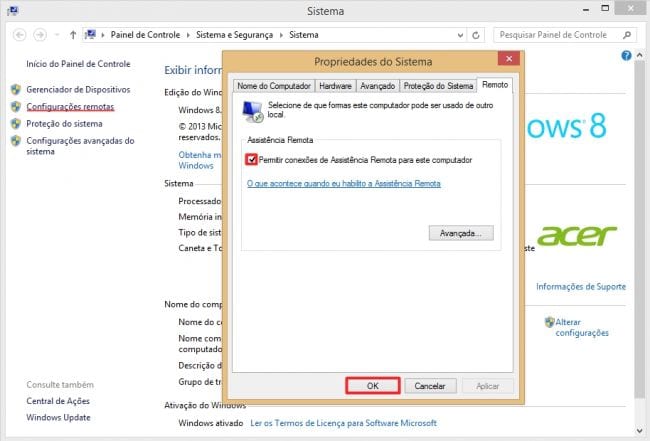Click the Sistema breadcrumb in address bar
650x441 pixels.
point(304,35)
